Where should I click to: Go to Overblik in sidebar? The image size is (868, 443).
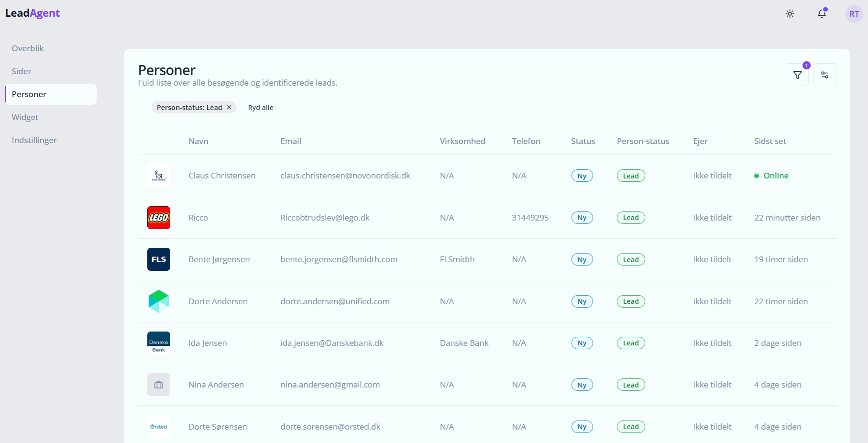point(28,48)
